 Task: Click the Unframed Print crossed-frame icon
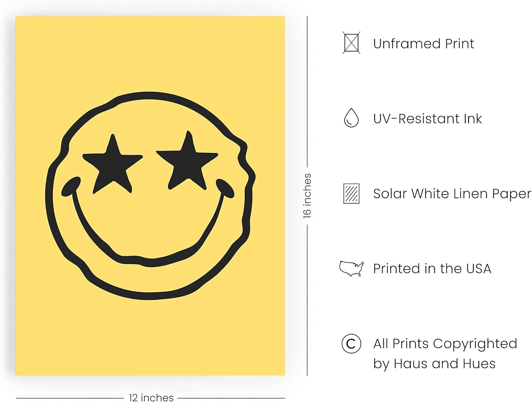(351, 43)
